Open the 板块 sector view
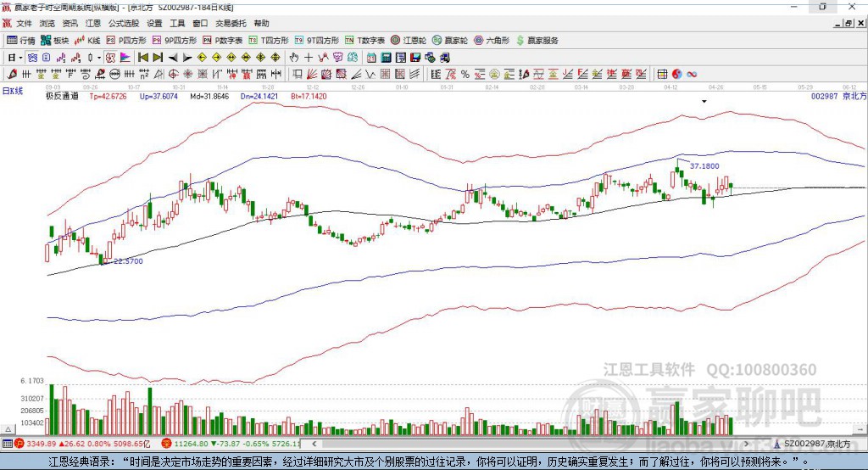868x470 pixels. tap(55, 41)
